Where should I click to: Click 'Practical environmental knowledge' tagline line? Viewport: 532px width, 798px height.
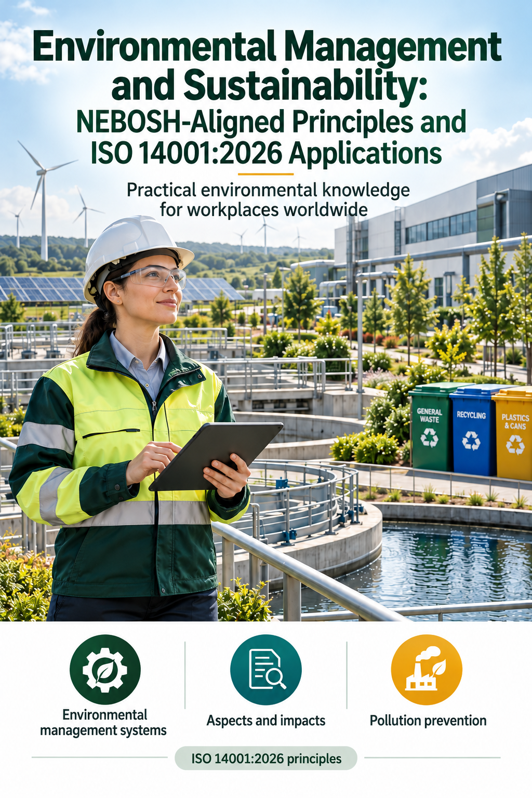point(268,190)
